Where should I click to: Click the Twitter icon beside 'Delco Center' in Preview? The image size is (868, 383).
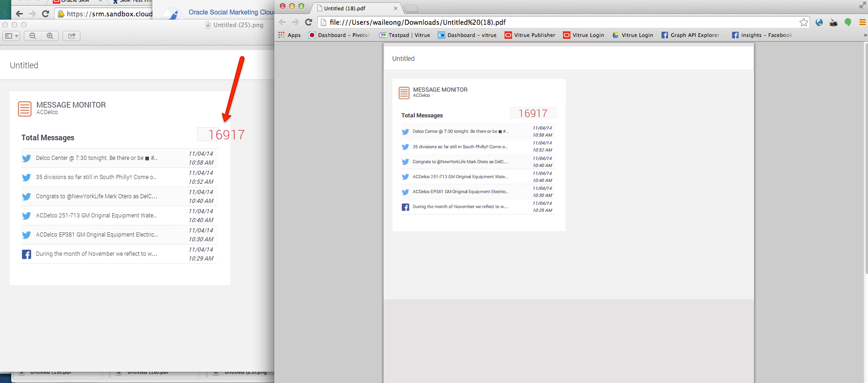27,159
